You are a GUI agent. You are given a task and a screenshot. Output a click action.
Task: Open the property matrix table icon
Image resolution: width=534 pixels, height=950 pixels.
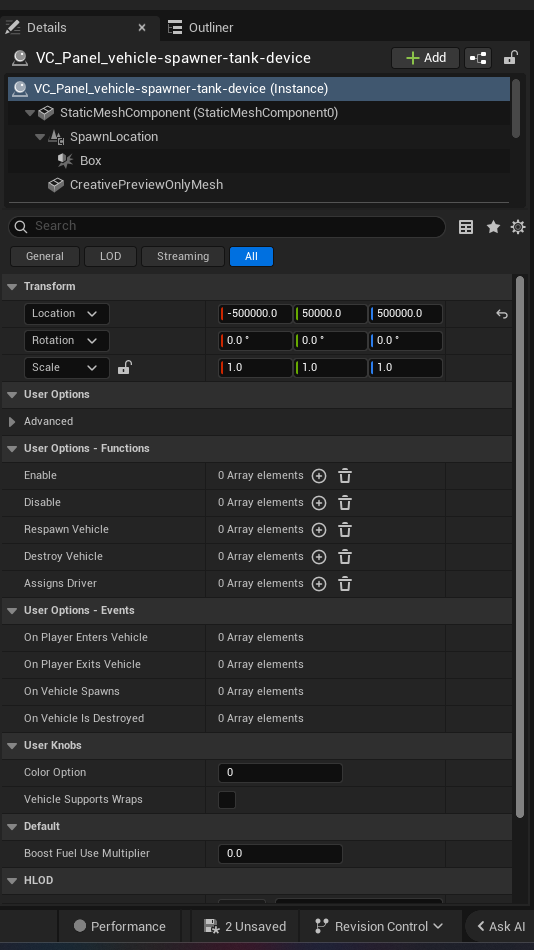point(466,227)
